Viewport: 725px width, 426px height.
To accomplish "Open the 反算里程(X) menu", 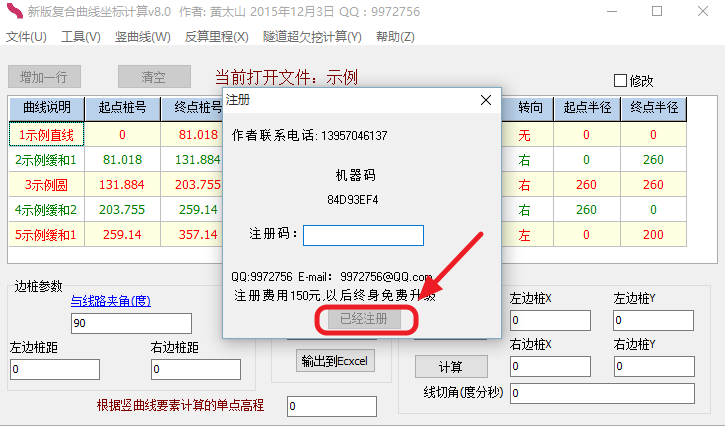I will [x=216, y=37].
